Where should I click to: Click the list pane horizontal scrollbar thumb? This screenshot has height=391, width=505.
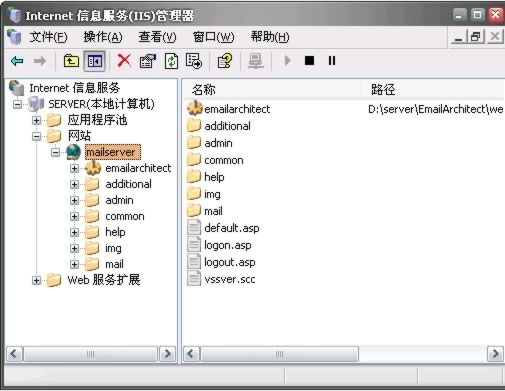click(279, 354)
